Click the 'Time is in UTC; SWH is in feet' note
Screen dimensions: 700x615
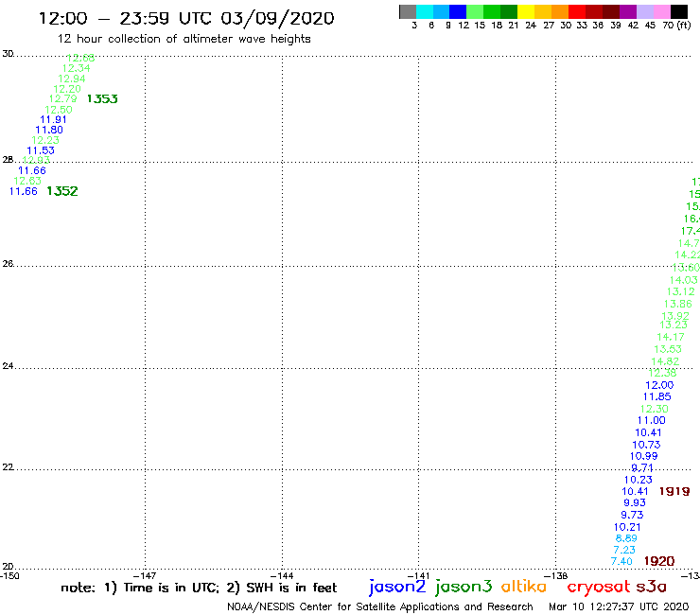[x=199, y=588]
